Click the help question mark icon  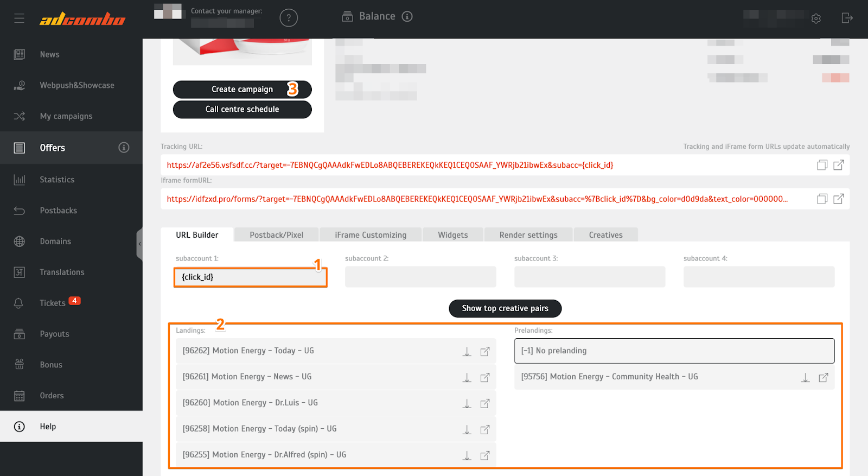click(x=289, y=18)
